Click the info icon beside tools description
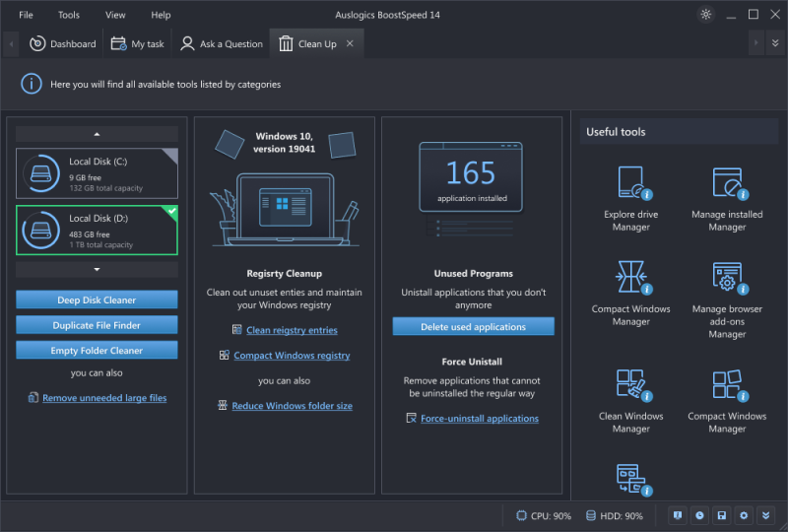 pos(32,84)
